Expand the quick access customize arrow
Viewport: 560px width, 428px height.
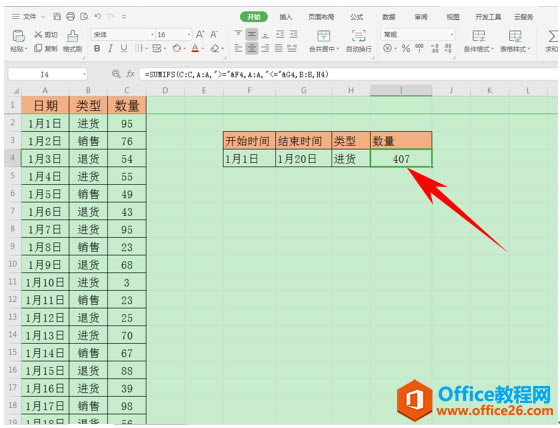coord(124,16)
